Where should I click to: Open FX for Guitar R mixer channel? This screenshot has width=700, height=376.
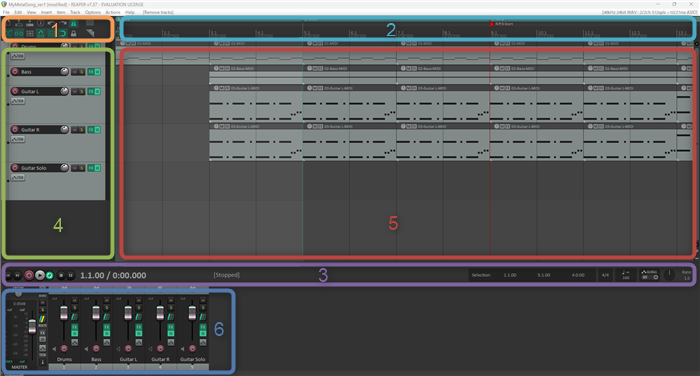[171, 327]
